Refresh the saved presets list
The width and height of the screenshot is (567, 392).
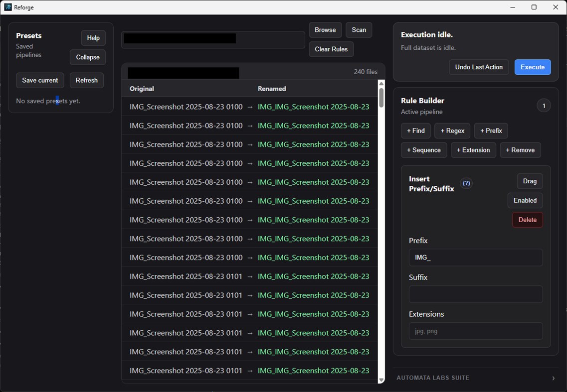86,80
